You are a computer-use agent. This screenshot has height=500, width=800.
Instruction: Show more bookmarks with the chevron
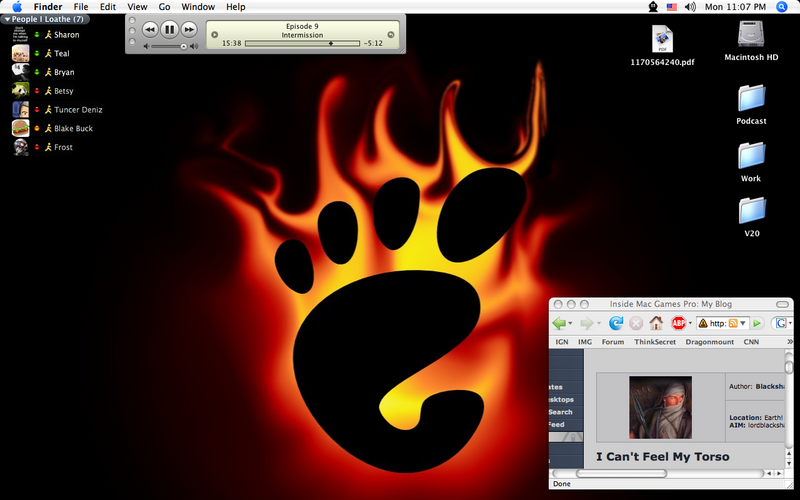(x=790, y=341)
